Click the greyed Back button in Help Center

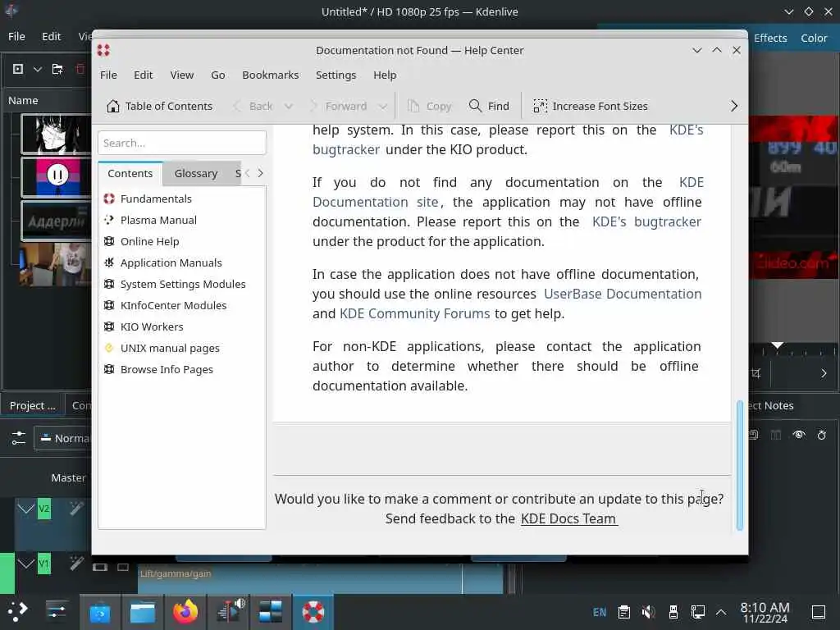(253, 106)
